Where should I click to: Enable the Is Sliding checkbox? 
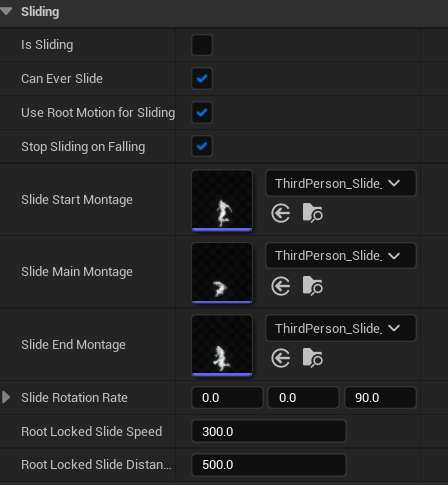pos(202,45)
